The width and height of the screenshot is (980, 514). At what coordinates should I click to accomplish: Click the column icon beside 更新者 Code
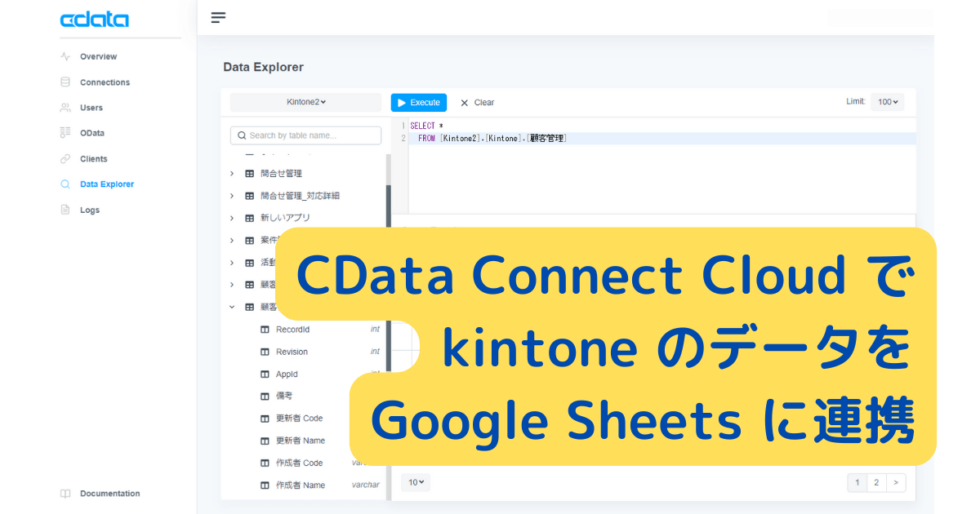click(x=265, y=419)
